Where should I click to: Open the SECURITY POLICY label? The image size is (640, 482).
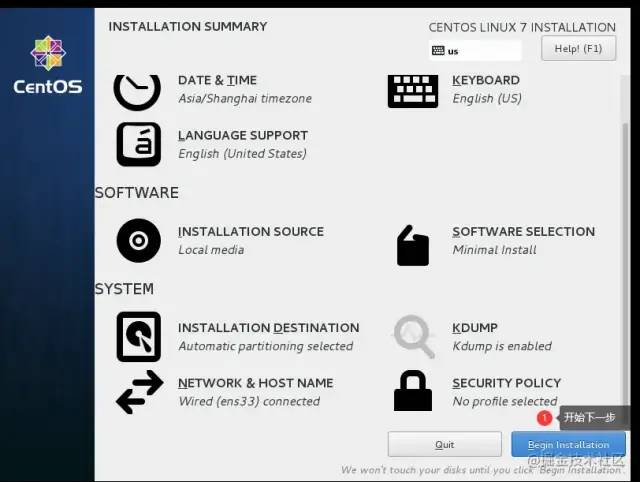(x=507, y=383)
